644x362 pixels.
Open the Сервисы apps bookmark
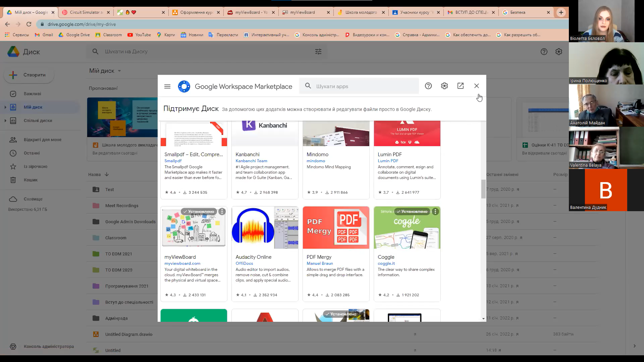[17, 35]
